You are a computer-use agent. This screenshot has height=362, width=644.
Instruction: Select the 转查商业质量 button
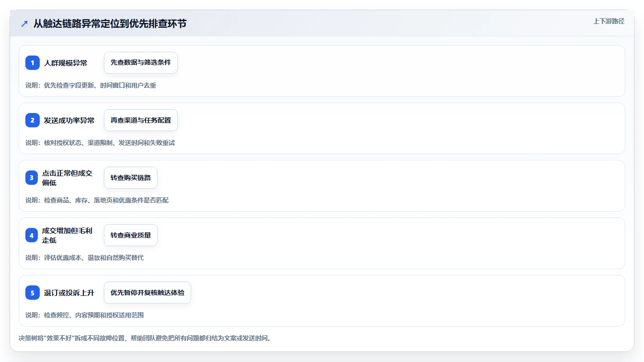(131, 235)
